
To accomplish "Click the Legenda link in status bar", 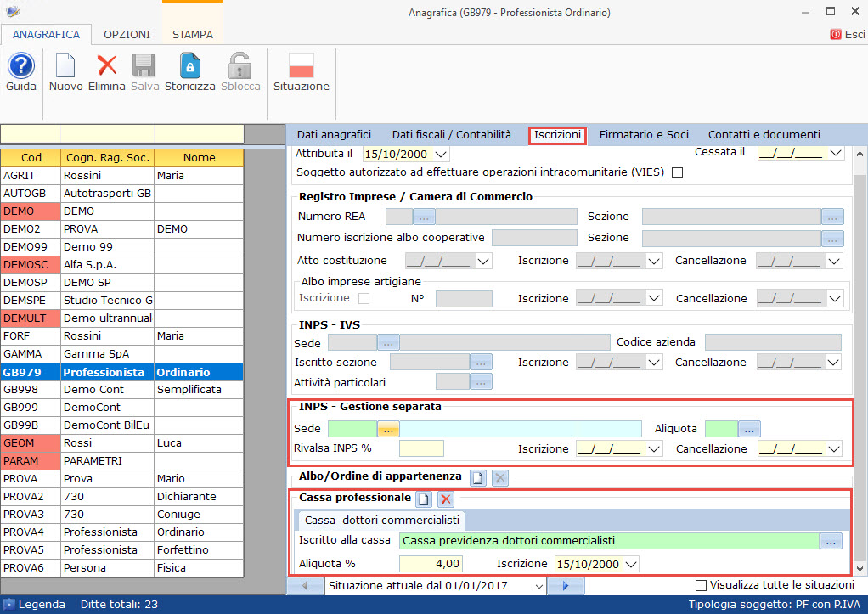I will [x=41, y=605].
